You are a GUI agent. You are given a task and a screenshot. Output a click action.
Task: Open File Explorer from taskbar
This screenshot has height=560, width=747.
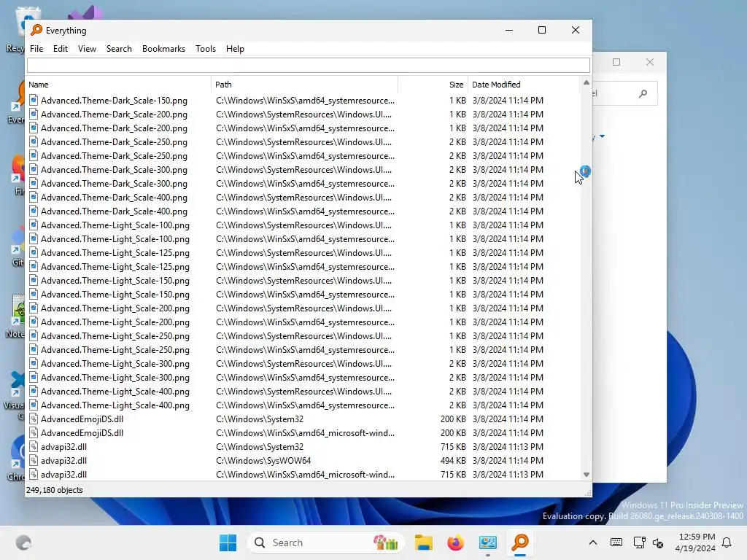[424, 542]
